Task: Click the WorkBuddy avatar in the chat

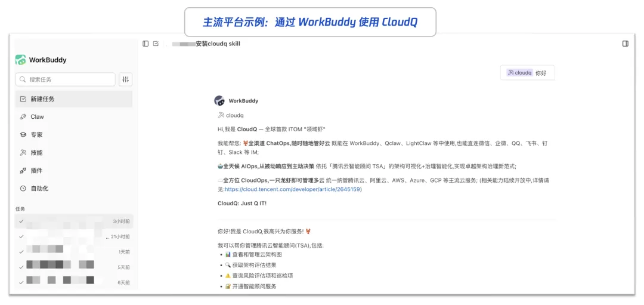Action: [219, 101]
